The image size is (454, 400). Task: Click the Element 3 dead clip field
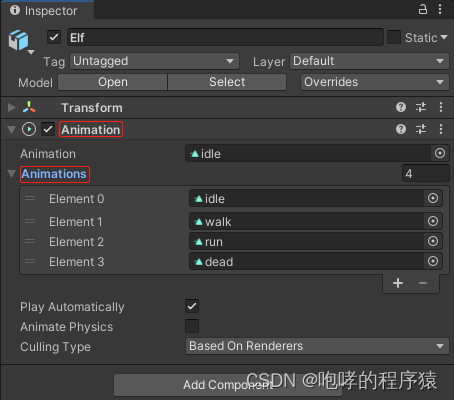pos(307,261)
